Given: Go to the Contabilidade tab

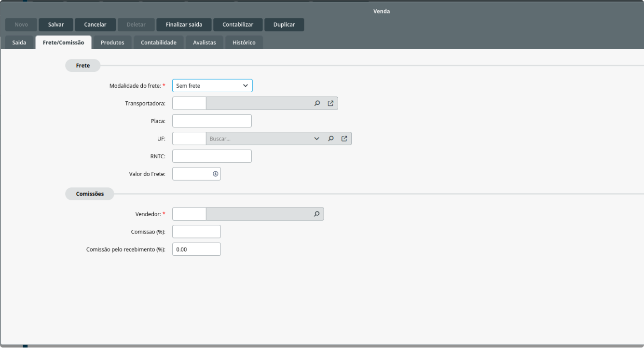Looking at the screenshot, I should pyautogui.click(x=159, y=42).
